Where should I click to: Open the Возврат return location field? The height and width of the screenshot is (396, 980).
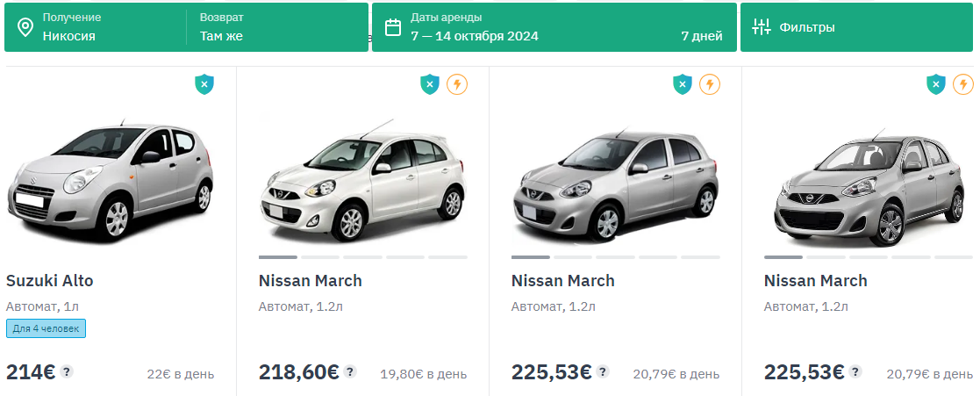coord(276,27)
